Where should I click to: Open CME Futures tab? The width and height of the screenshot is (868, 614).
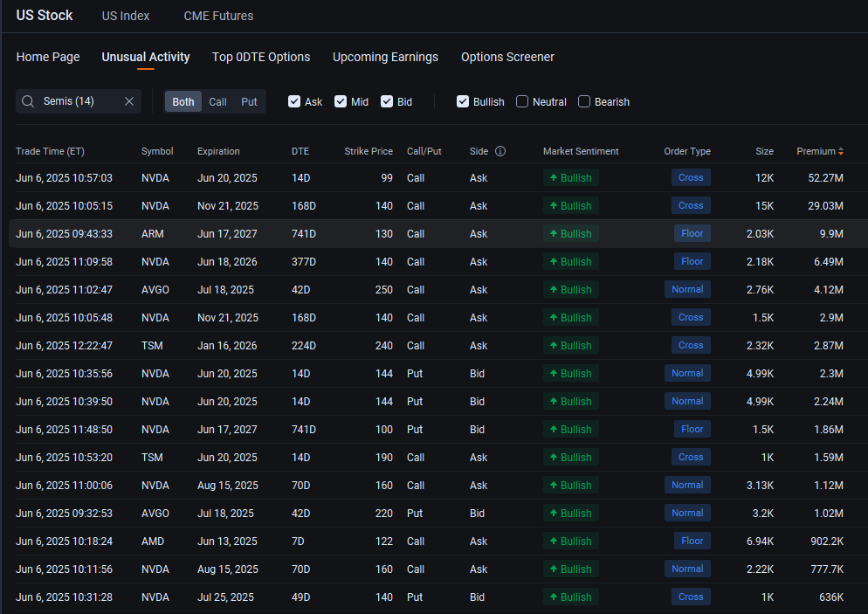pos(218,16)
